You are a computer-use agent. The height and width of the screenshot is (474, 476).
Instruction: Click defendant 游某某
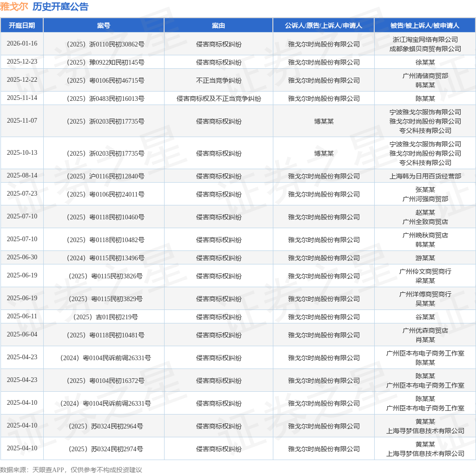[x=425, y=258]
